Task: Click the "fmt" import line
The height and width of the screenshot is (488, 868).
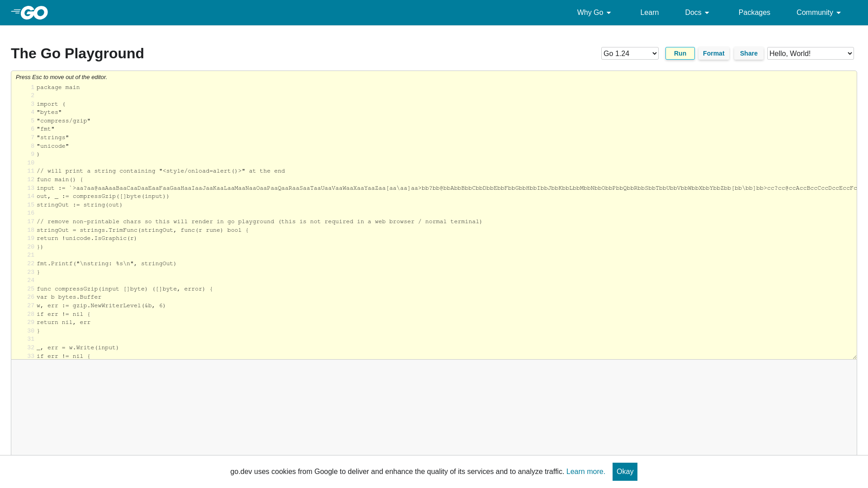Action: [x=46, y=129]
